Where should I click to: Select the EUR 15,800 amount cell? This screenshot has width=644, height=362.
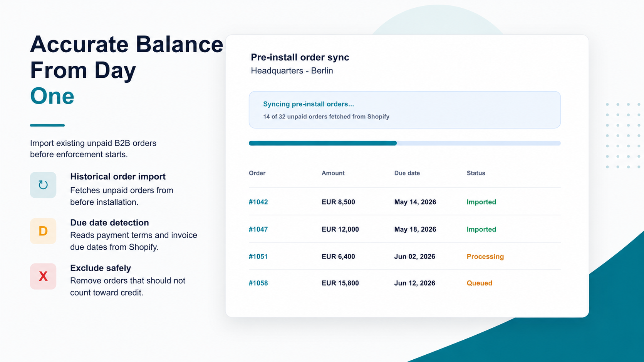pos(340,283)
